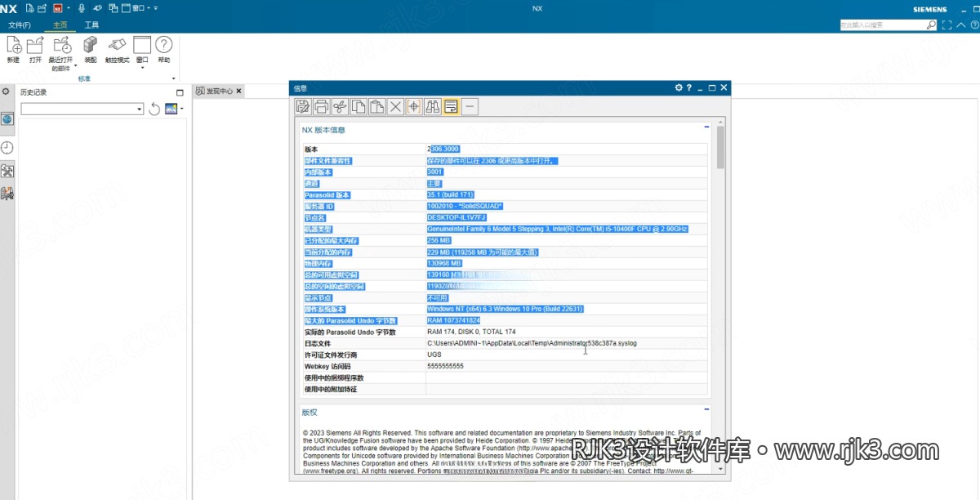This screenshot has height=500, width=980.
Task: Click the switch window icon in title bar
Action: pyautogui.click(x=113, y=8)
